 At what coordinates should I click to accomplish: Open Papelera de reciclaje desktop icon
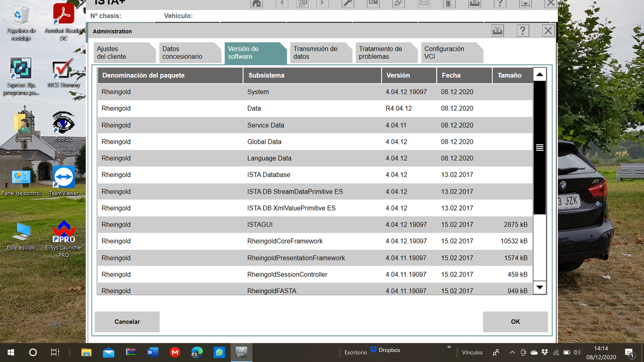21,23
